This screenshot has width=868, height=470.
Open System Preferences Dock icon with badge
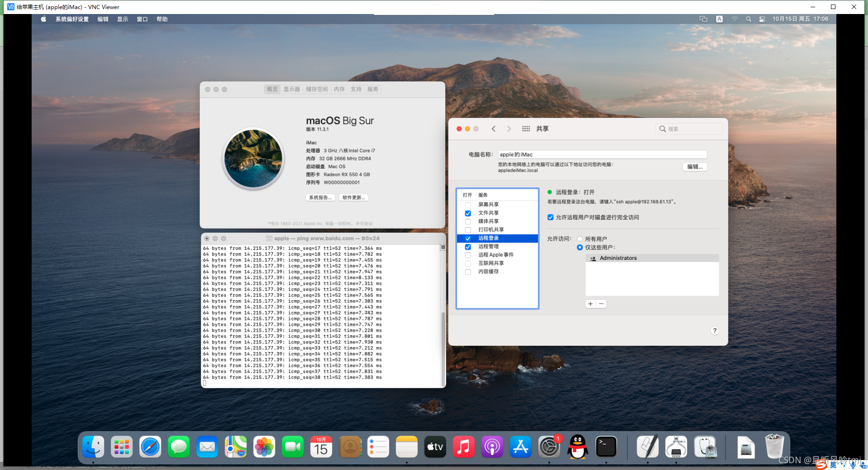pos(549,447)
